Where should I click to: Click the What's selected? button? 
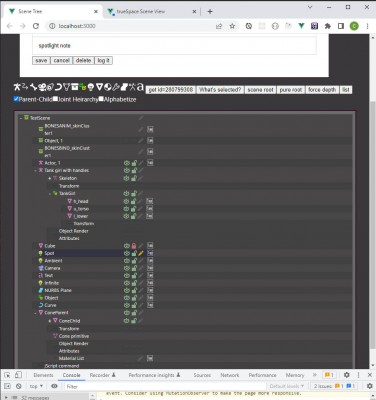click(x=220, y=90)
